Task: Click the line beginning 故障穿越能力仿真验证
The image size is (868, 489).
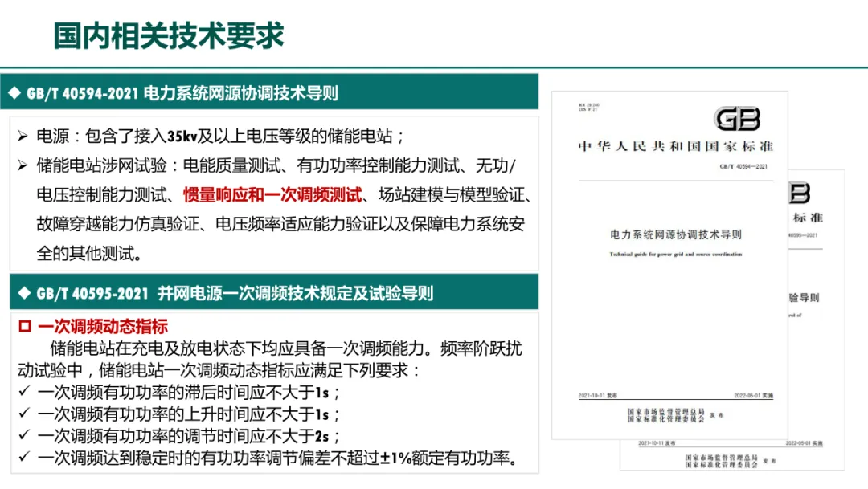Action: coord(280,224)
